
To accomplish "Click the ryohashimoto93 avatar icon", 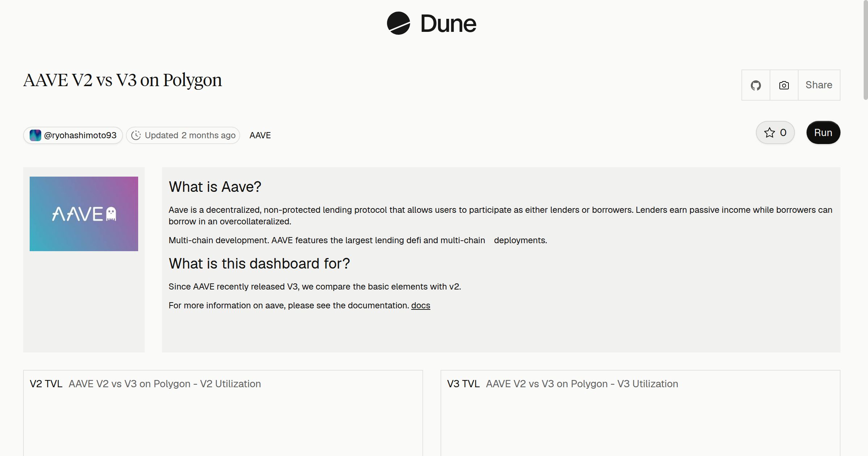I will 35,135.
